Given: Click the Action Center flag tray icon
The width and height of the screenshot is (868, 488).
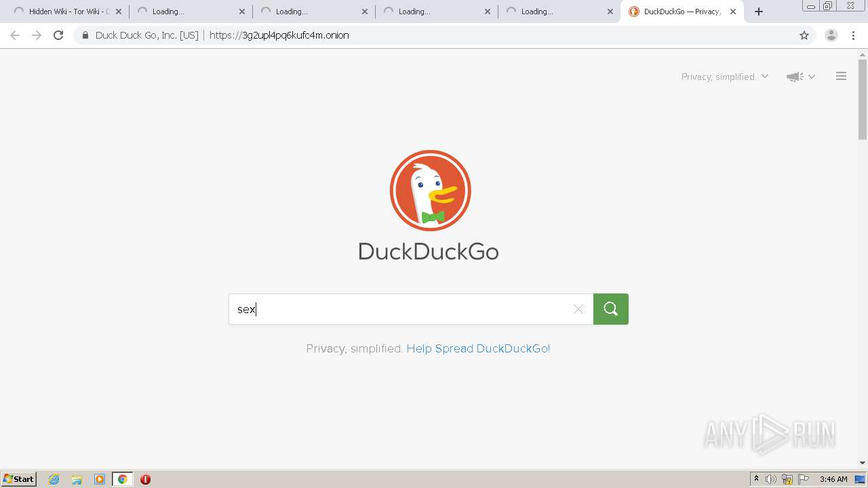Looking at the screenshot, I should [x=804, y=479].
